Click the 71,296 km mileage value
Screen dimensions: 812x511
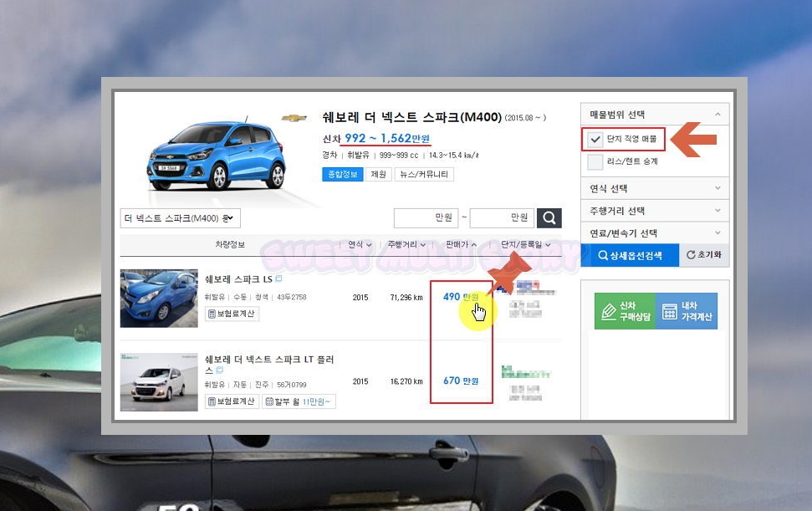click(x=406, y=297)
